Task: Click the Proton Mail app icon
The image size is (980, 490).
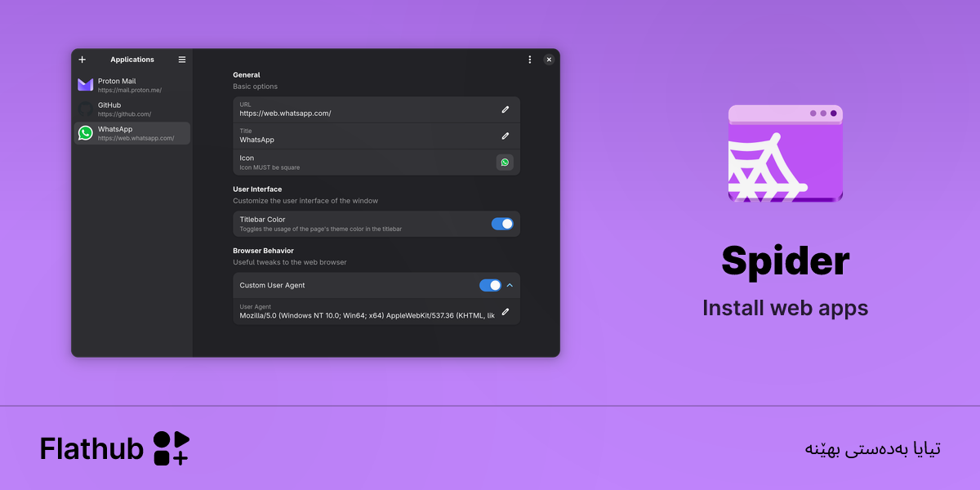Action: pyautogui.click(x=86, y=85)
